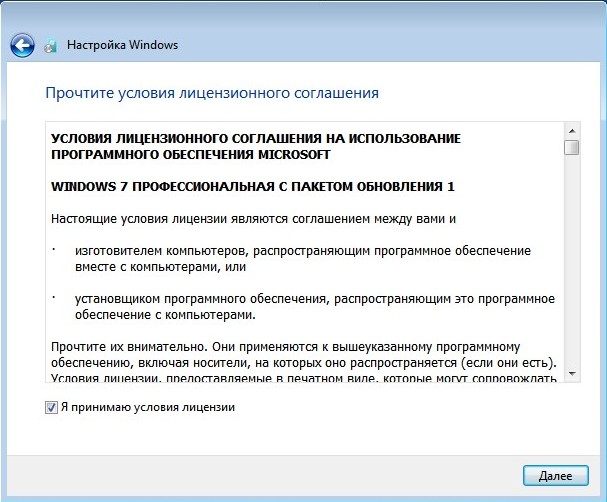Screen dimensions: 607x502
Task: Uncheck "Я принимаю условия лицензии" checkbox
Action: (x=51, y=407)
